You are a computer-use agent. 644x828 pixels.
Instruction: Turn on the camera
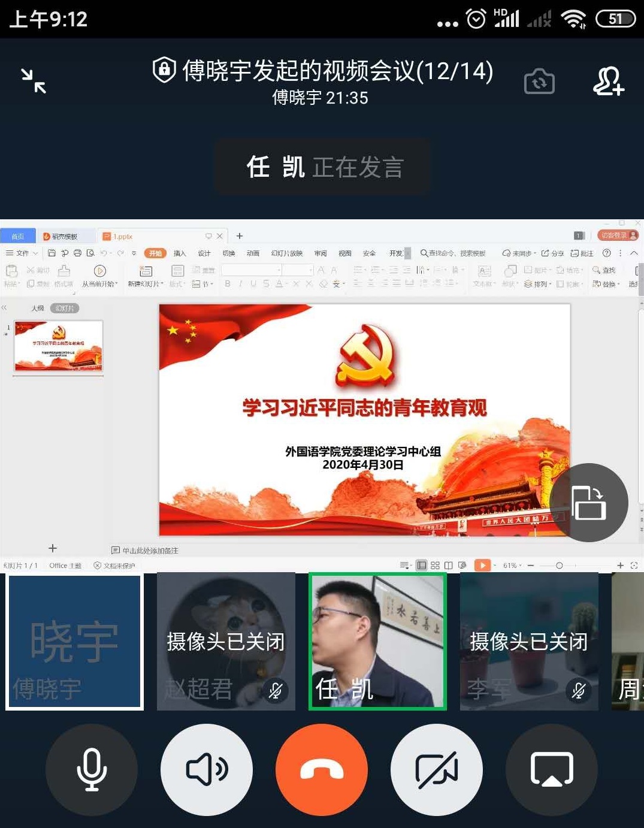click(x=437, y=770)
